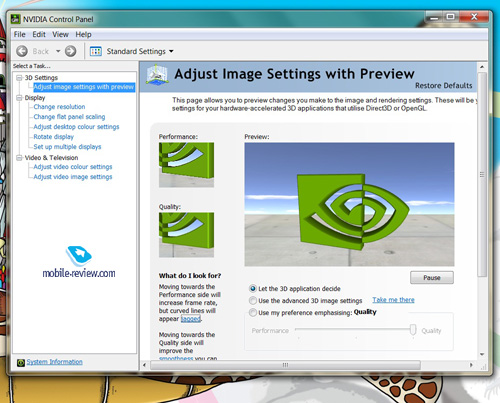The image size is (500, 403).
Task: Click the horizontal scrollbar right arrow
Action: (471, 365)
